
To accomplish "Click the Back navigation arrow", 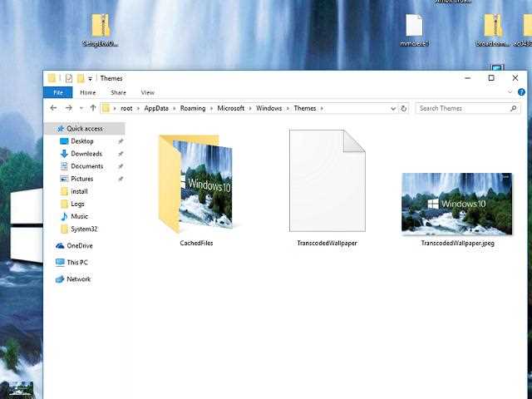I will point(53,108).
